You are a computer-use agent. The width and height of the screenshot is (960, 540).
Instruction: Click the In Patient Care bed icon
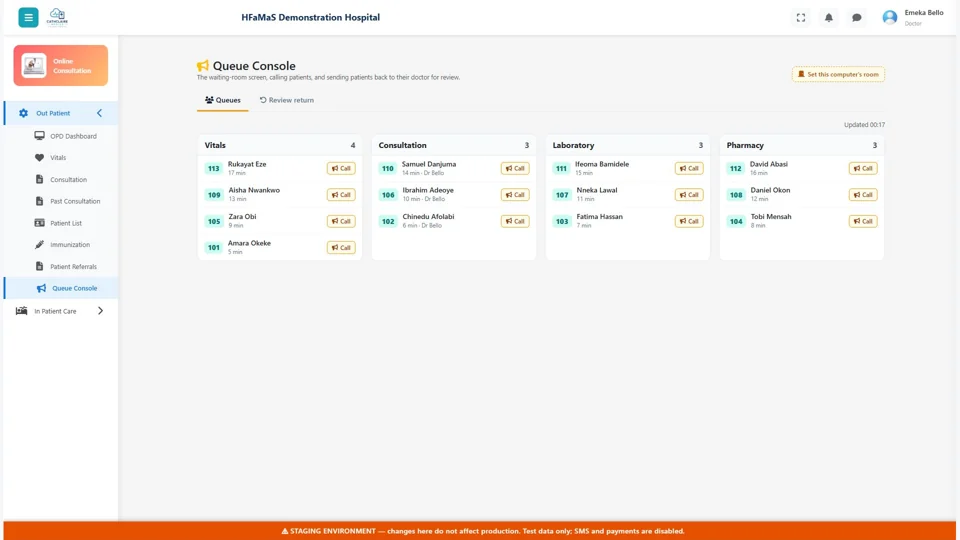point(21,311)
